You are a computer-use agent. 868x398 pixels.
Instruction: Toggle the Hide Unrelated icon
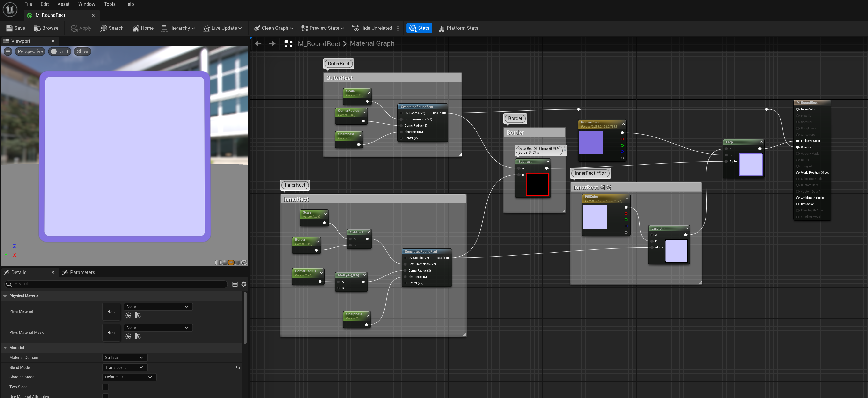(355, 28)
